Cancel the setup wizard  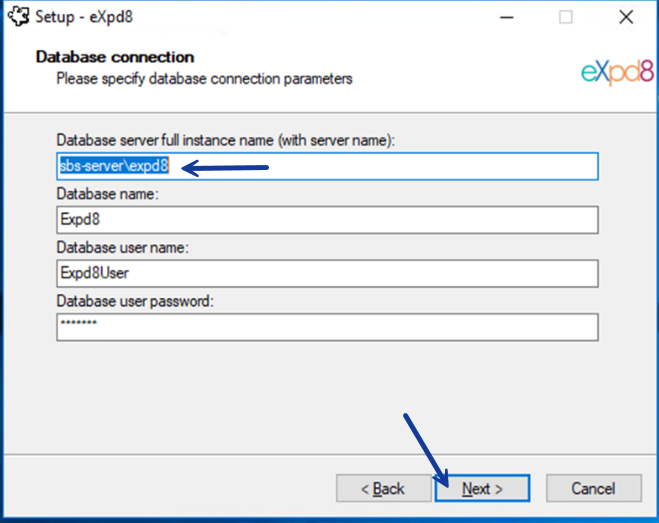point(593,489)
